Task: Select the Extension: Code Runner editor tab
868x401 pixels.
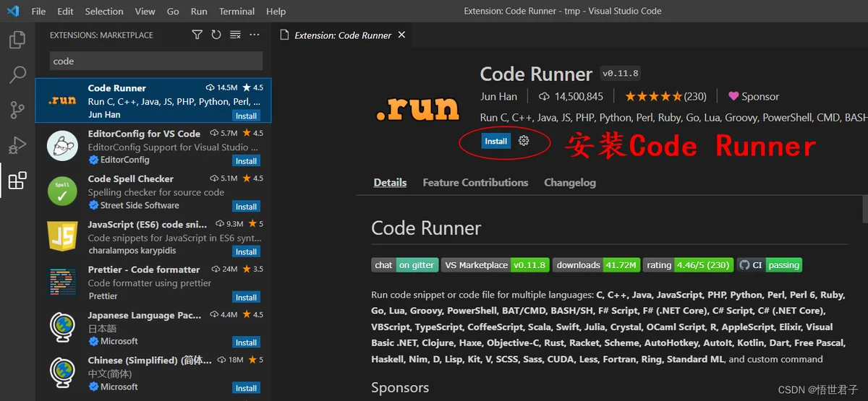Action: click(x=343, y=35)
